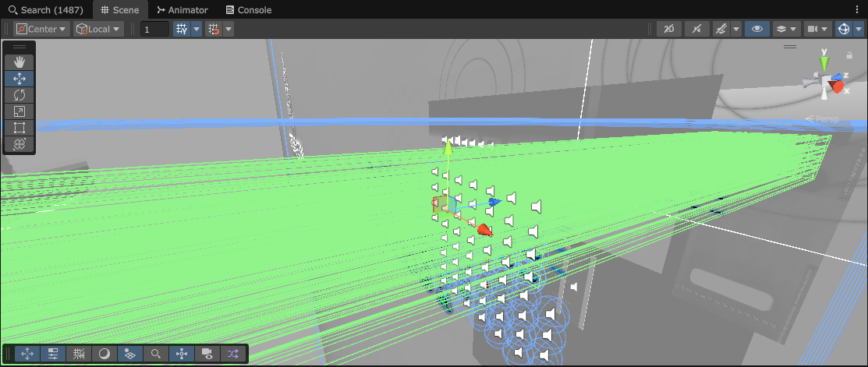Toggle grid snapping magnet button
The width and height of the screenshot is (868, 367).
point(213,29)
